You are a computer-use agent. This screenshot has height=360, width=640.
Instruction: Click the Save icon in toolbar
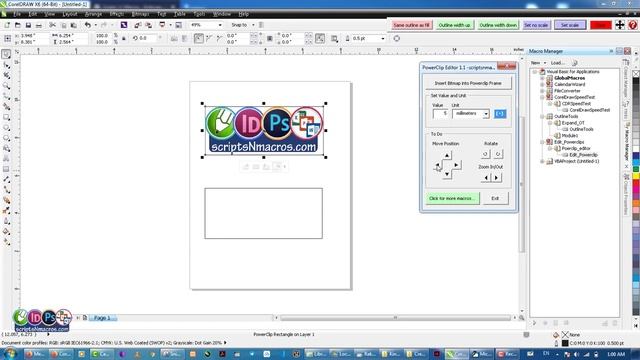[x=28, y=25]
